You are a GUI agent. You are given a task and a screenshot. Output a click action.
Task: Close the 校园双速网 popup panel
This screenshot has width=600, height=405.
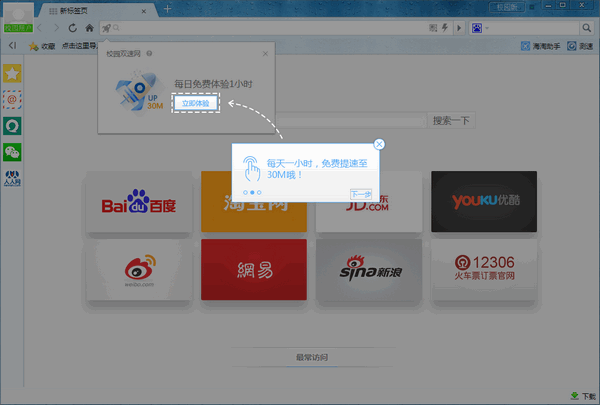265,53
